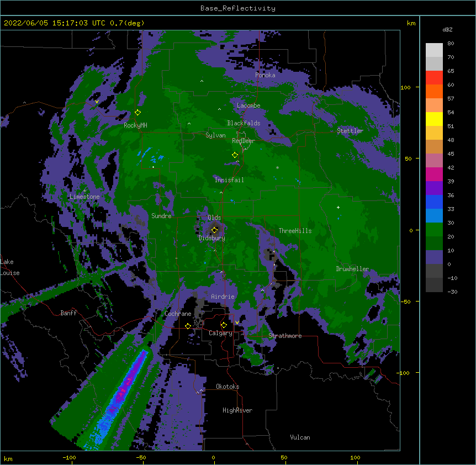Click the Olds city label
Screen dimensions: 476x465
(x=214, y=218)
